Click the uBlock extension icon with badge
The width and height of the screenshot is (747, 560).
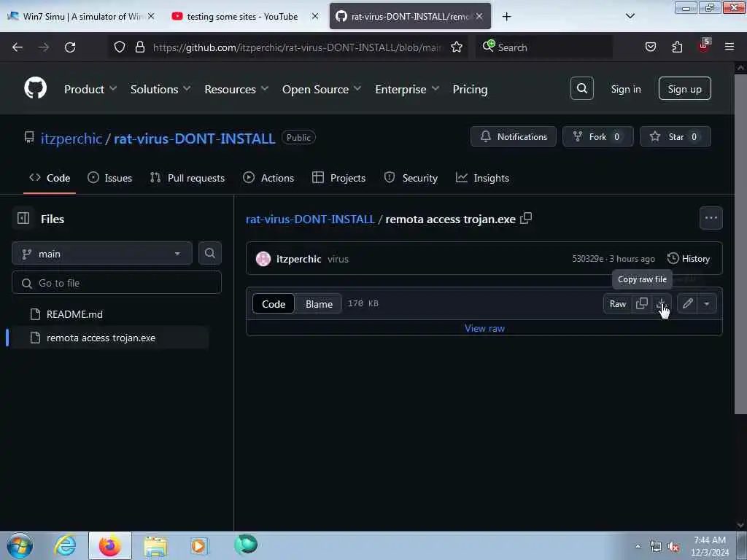click(704, 46)
